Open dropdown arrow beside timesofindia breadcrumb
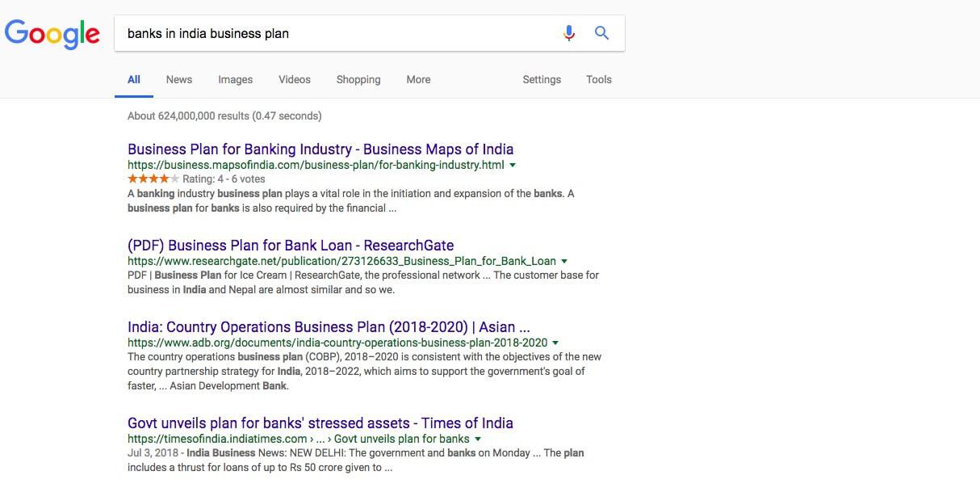The width and height of the screenshot is (980, 488). (478, 439)
